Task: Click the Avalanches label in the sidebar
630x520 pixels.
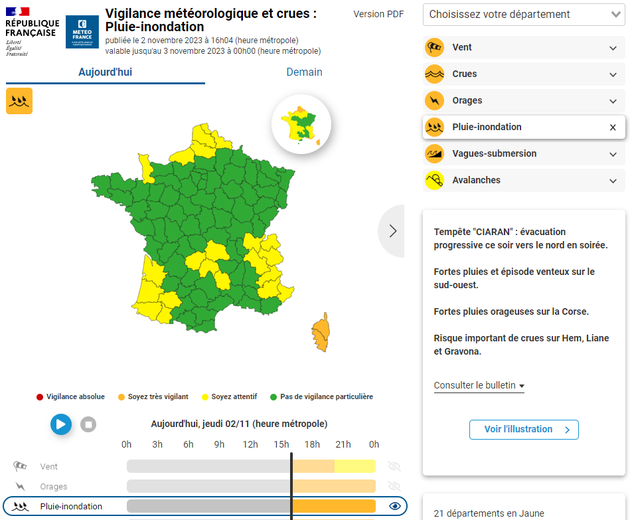Action: click(x=476, y=180)
